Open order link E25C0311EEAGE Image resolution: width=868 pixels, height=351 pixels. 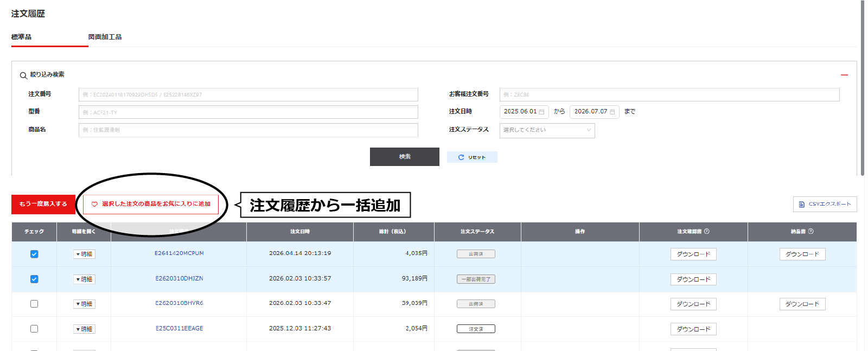tap(179, 328)
